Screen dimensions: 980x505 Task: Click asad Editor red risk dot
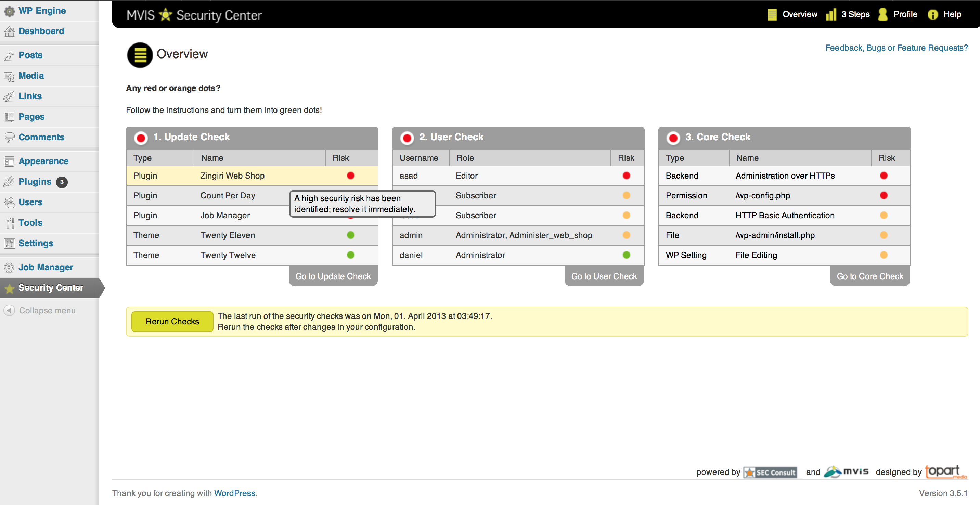point(626,175)
